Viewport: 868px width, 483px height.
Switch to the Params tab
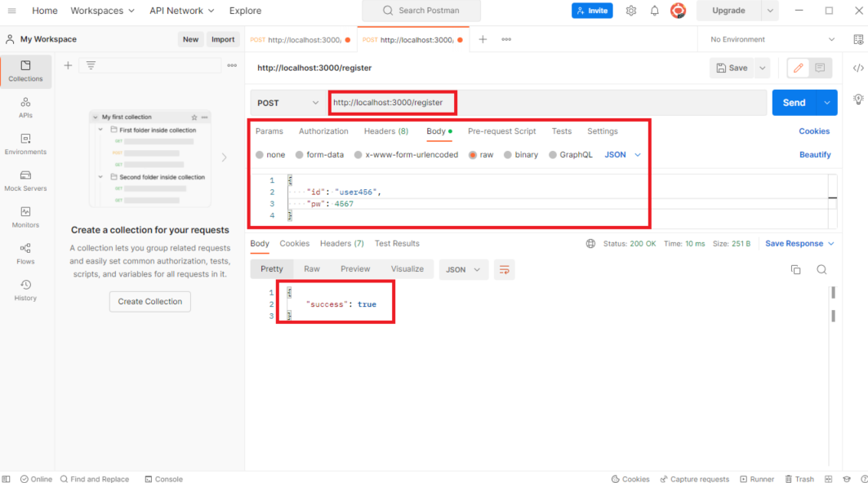269,131
